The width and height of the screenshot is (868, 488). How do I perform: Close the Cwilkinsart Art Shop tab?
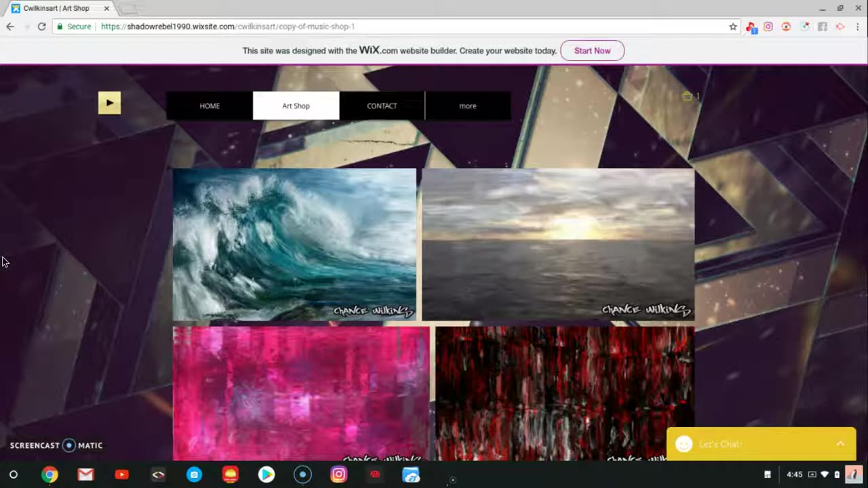[106, 8]
